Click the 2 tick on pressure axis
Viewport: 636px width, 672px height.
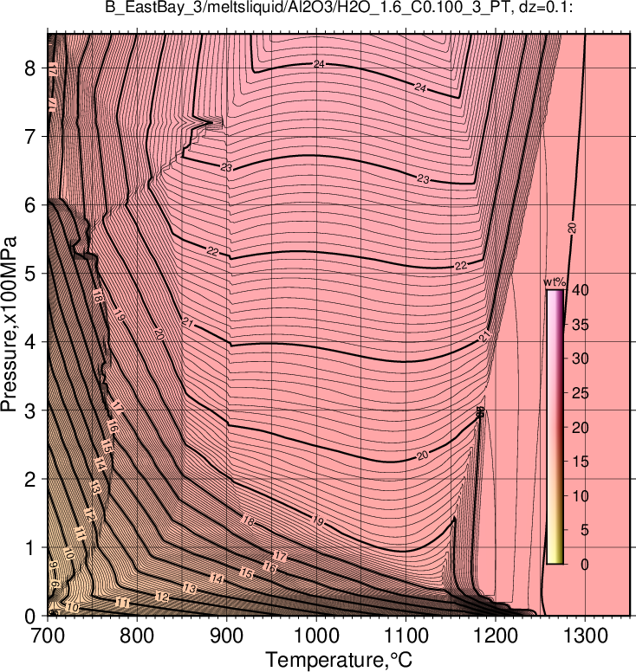(29, 479)
